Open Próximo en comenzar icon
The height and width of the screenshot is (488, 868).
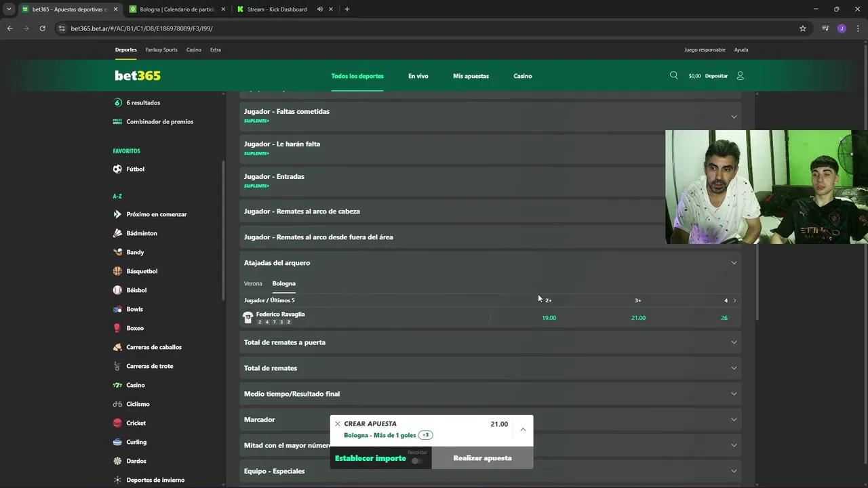tap(117, 214)
